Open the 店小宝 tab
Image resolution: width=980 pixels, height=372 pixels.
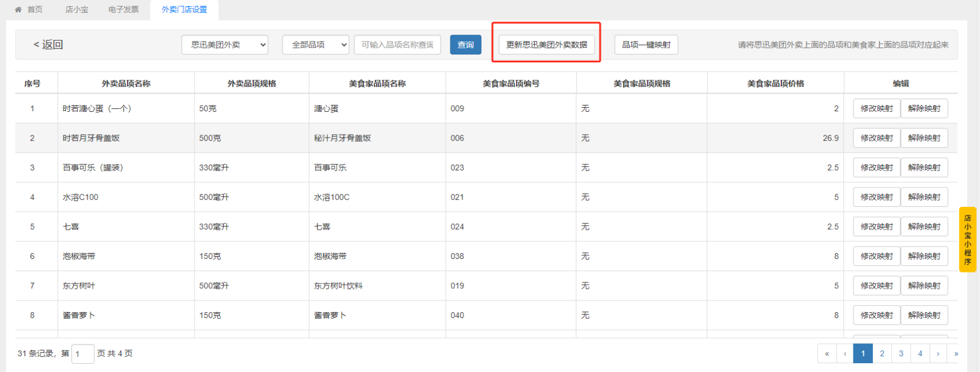click(77, 10)
